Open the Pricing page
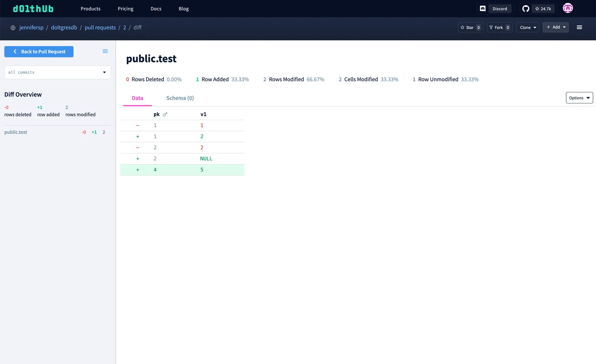This screenshot has width=596, height=364. coord(126,9)
